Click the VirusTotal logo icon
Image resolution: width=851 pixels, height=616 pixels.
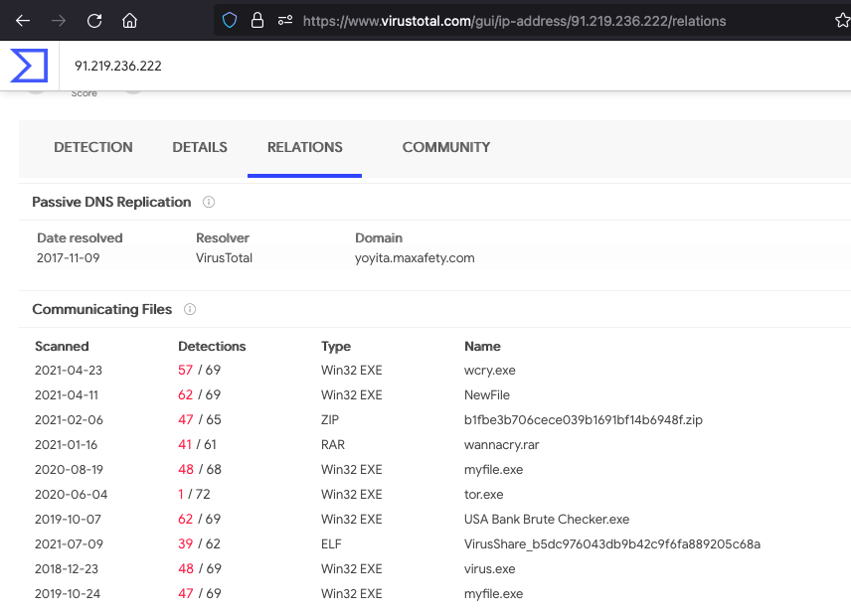(29, 66)
